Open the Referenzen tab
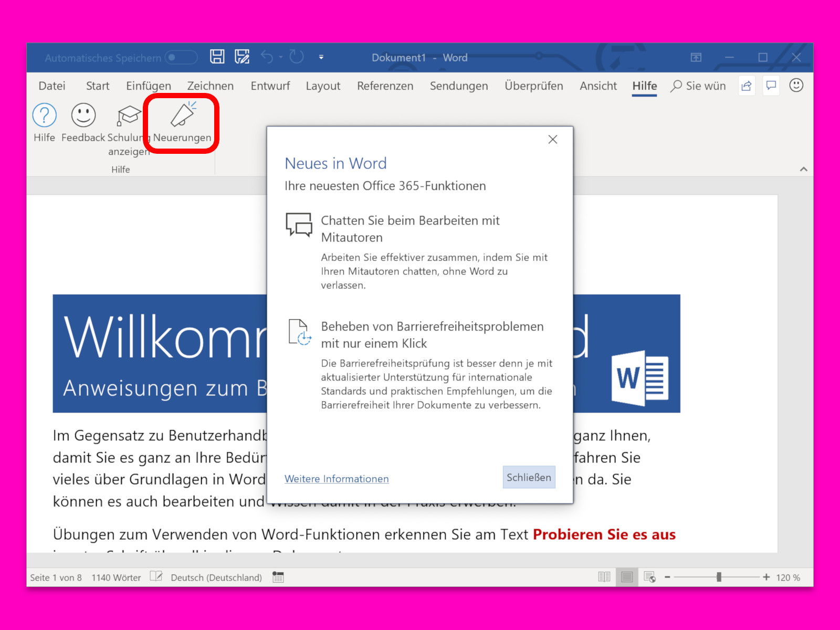The image size is (840, 630). 385,86
